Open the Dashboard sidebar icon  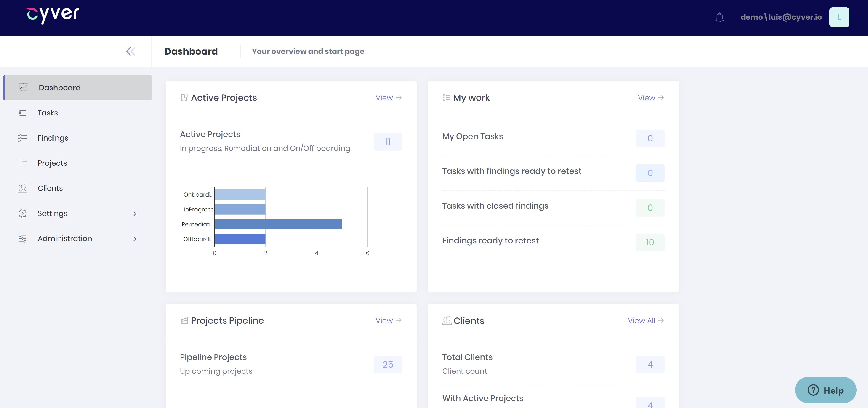23,87
